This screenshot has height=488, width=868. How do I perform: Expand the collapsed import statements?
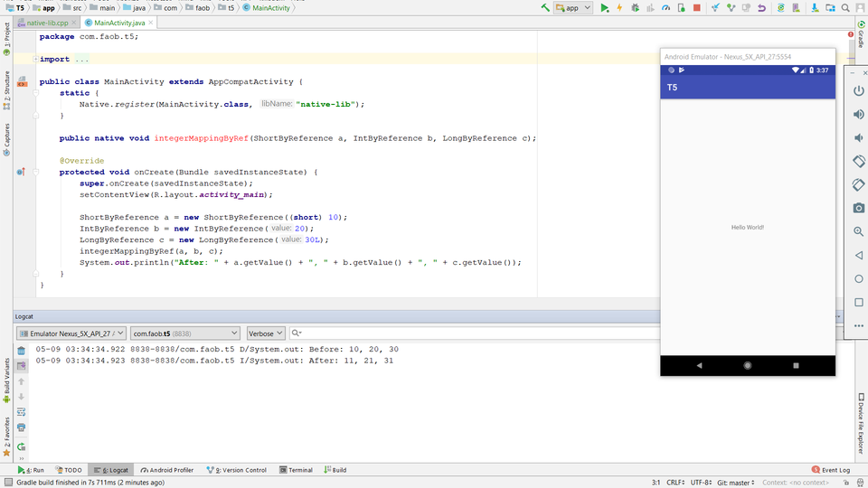pyautogui.click(x=35, y=60)
